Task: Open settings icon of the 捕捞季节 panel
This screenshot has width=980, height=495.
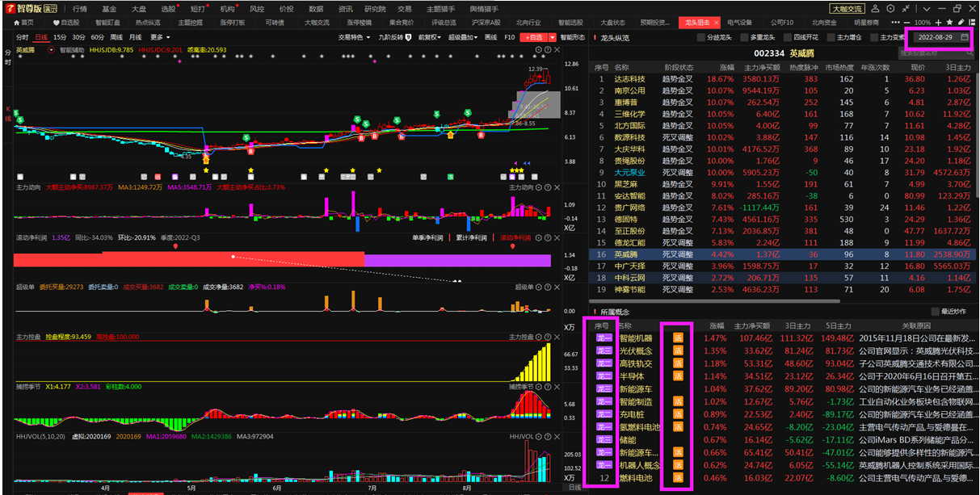Action: click(537, 387)
